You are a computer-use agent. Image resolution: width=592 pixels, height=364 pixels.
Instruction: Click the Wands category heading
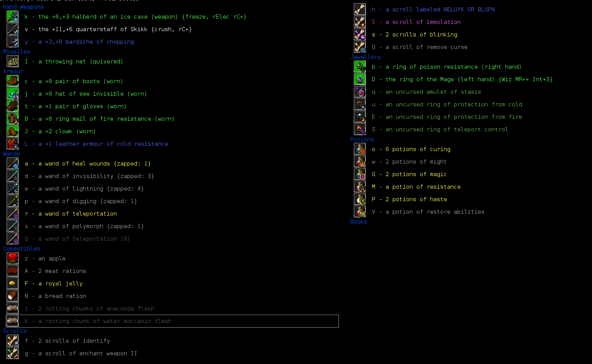click(11, 154)
